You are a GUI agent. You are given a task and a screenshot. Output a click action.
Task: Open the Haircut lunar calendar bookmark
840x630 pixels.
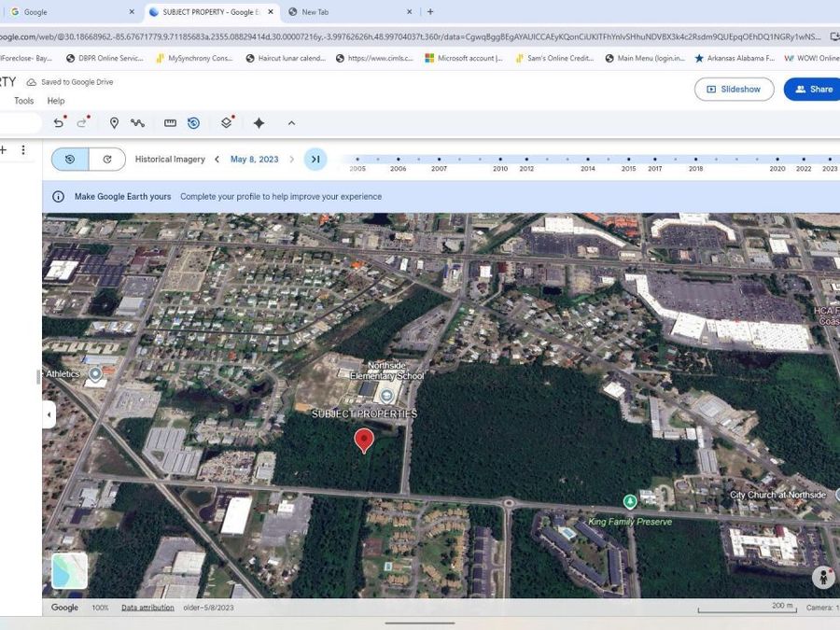click(286, 58)
